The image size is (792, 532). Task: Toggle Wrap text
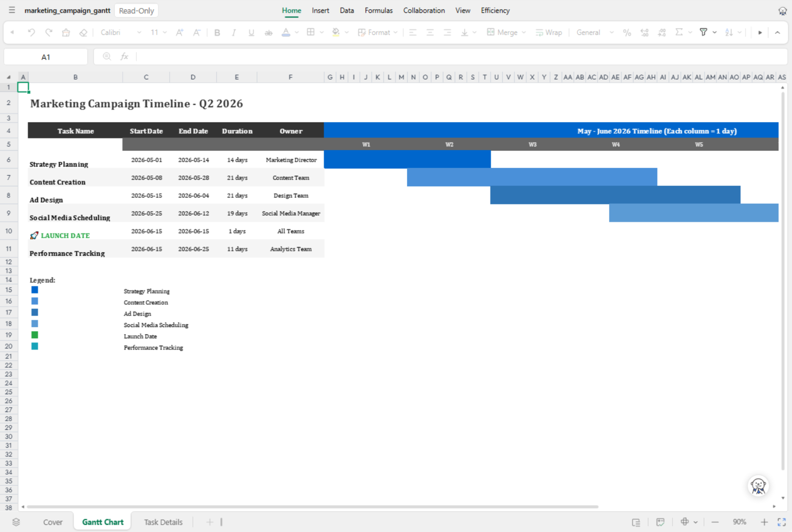click(549, 32)
